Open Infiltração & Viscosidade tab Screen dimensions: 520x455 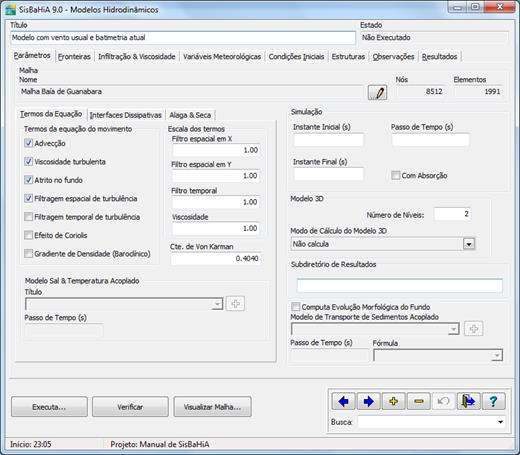pos(137,57)
